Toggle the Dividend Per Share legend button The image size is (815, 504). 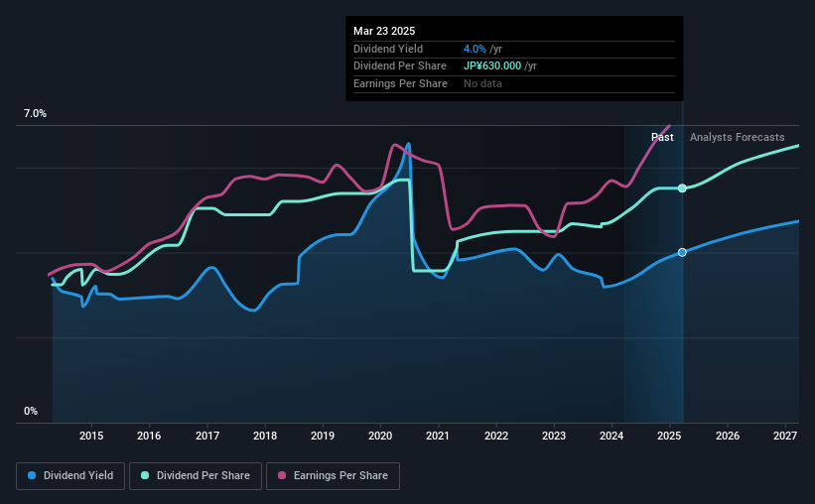click(196, 476)
